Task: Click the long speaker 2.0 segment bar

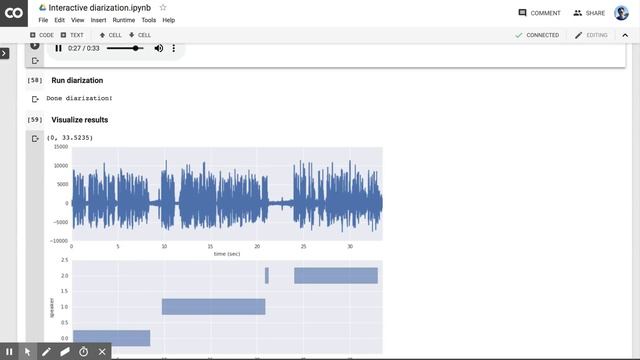Action: 336,276
